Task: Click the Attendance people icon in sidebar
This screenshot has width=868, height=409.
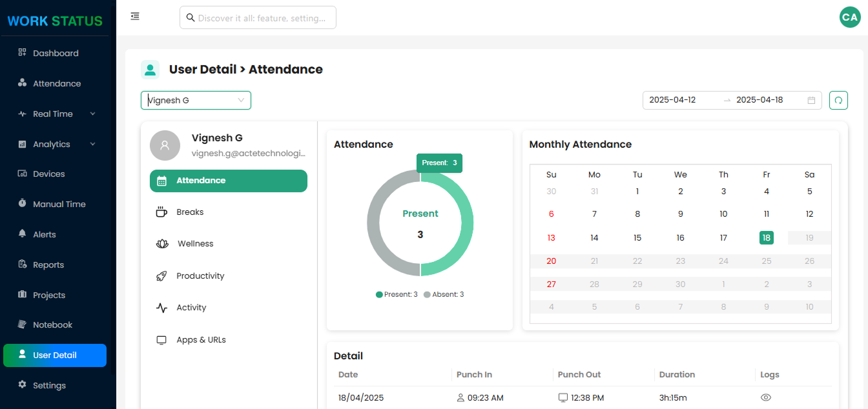Action: (x=22, y=83)
